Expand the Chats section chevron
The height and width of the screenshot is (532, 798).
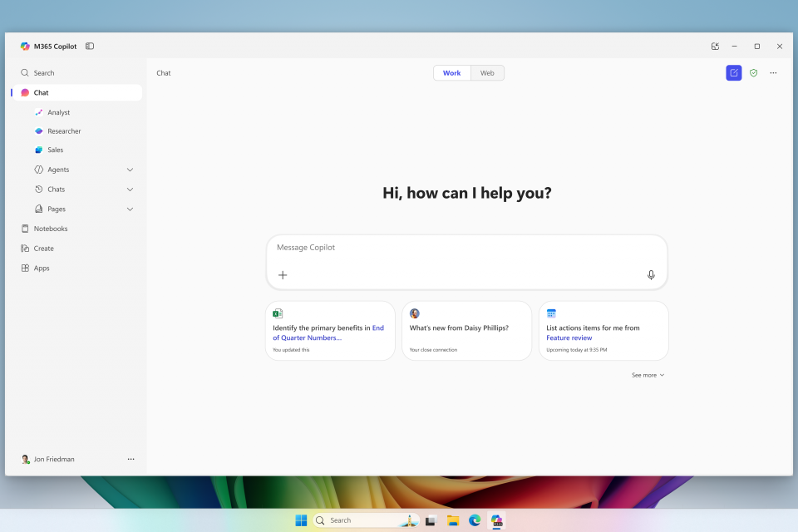click(x=130, y=190)
